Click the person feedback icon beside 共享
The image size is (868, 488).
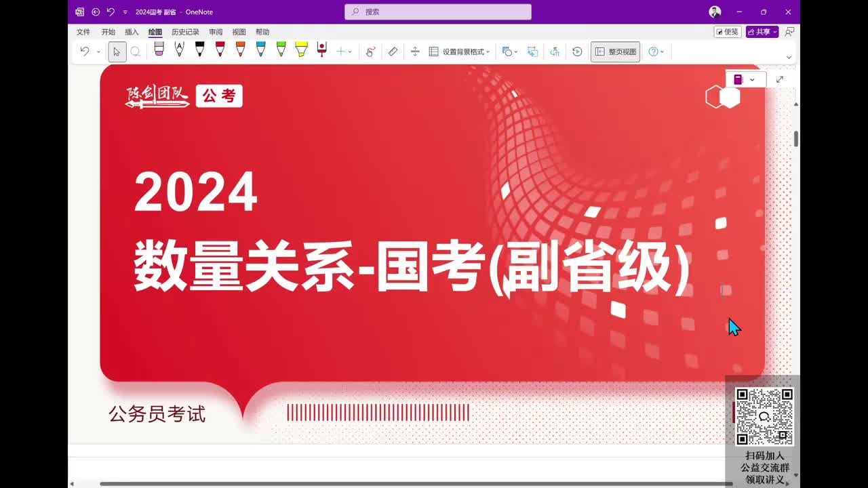point(789,32)
